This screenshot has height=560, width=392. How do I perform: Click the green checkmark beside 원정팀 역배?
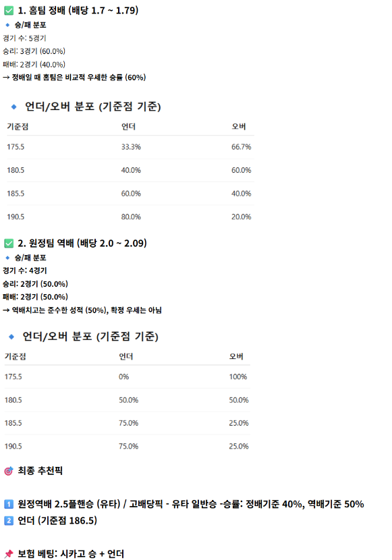(x=9, y=244)
